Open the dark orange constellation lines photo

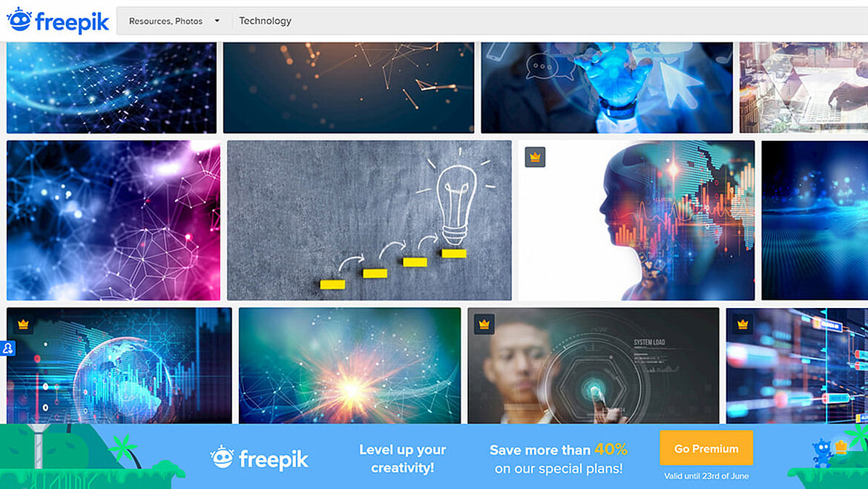[348, 88]
